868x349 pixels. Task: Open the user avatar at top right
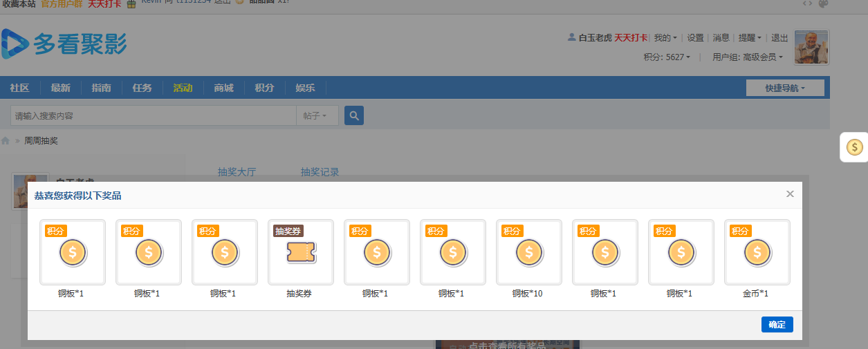pyautogui.click(x=811, y=47)
